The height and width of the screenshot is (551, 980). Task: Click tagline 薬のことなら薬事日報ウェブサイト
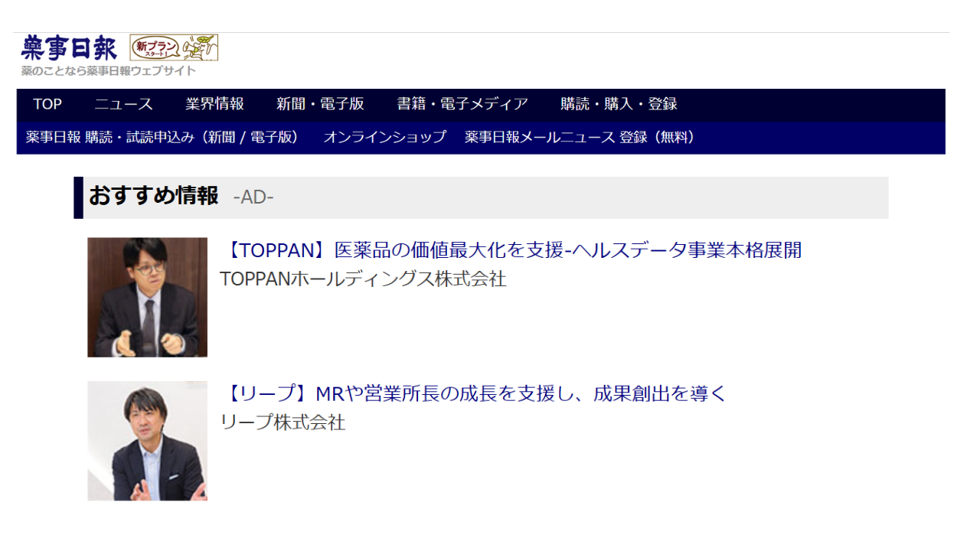[109, 71]
